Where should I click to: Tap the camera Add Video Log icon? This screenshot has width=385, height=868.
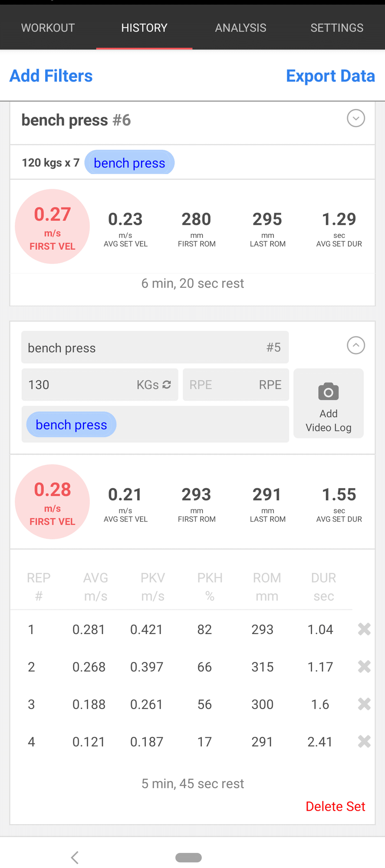tap(329, 392)
